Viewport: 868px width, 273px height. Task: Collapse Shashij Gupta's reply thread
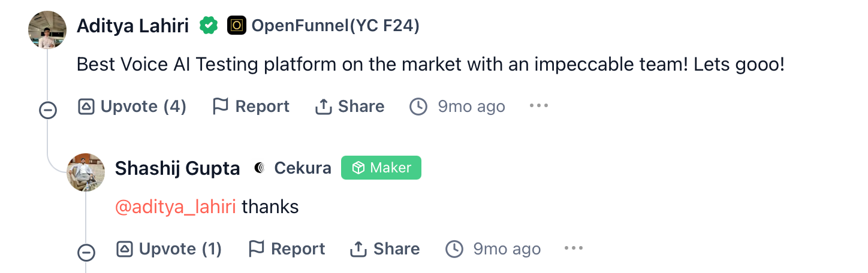point(86,253)
